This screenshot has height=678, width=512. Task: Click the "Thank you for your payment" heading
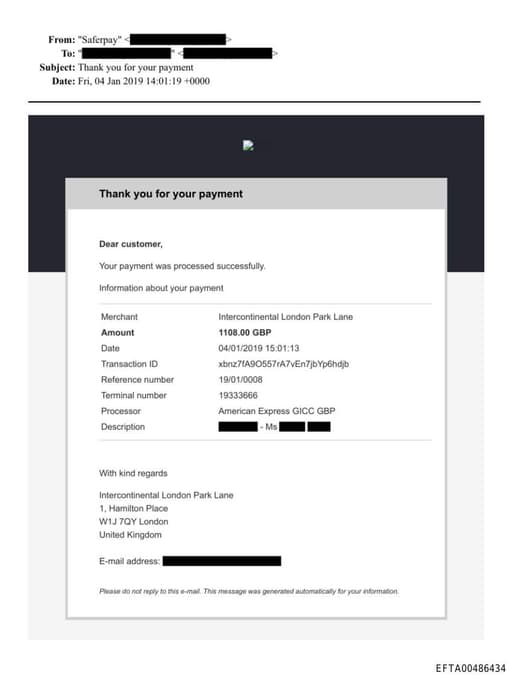pos(171,194)
